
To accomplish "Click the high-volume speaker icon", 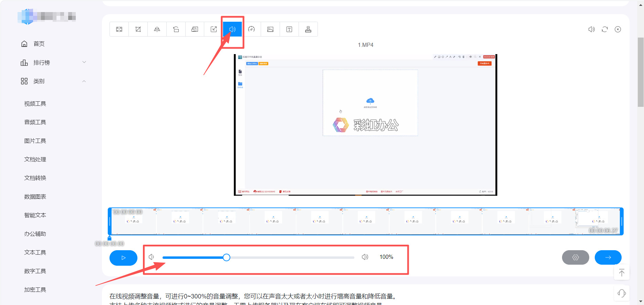I will point(365,257).
